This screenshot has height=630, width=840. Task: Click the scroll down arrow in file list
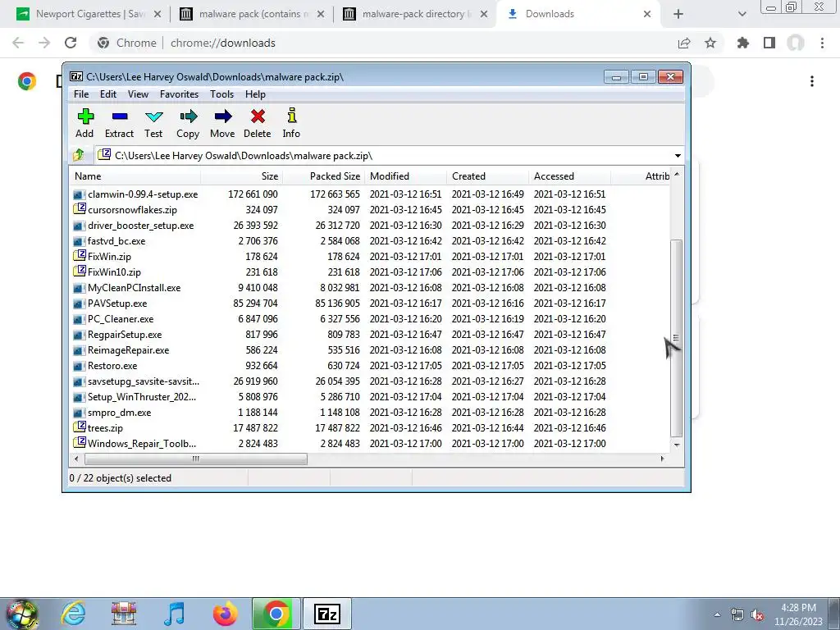[x=677, y=445]
